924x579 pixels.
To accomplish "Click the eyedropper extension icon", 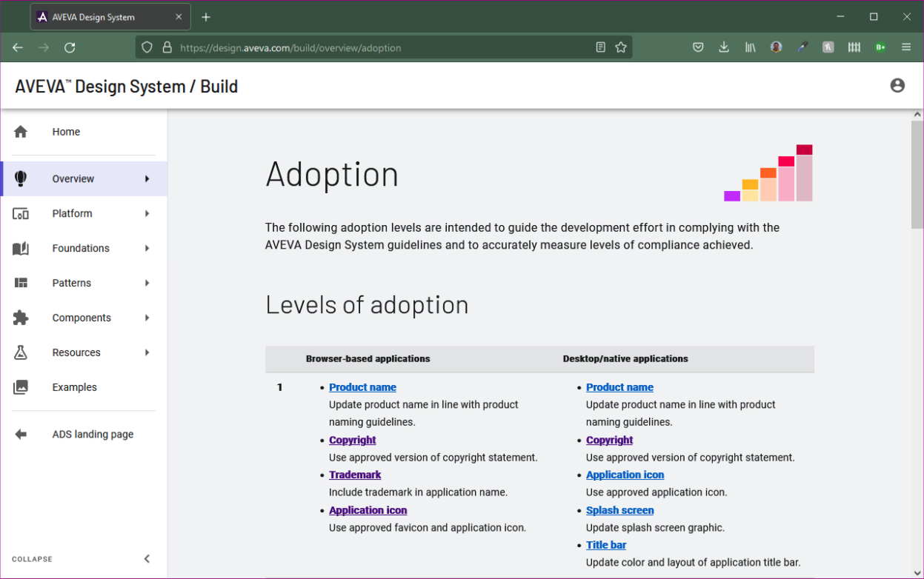I will (x=802, y=47).
